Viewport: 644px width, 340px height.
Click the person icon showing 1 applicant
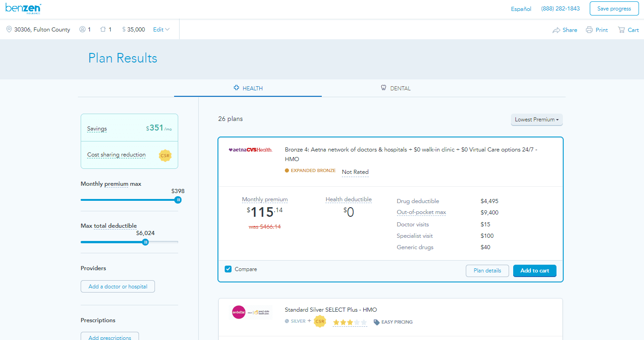[82, 29]
